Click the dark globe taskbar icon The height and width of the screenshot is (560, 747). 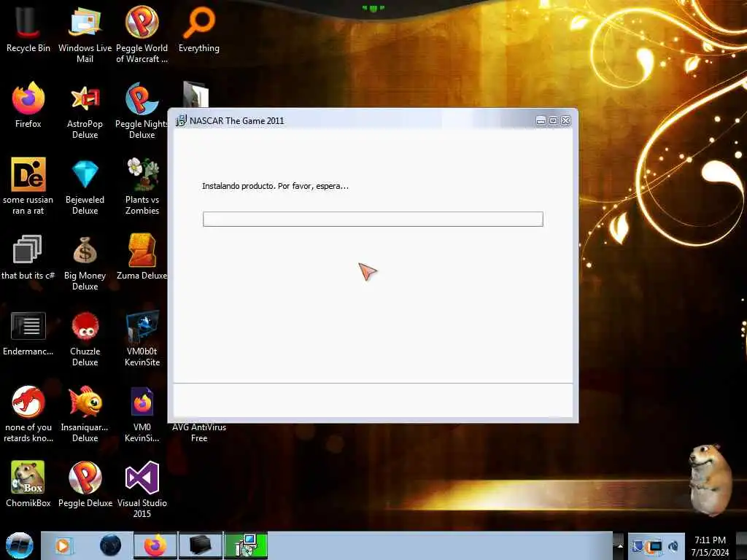[111, 545]
